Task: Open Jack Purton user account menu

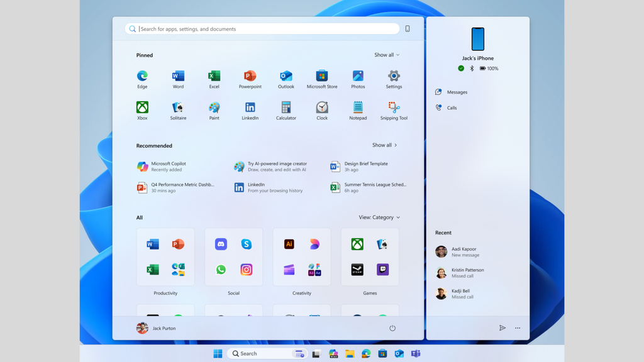Action: point(157,328)
